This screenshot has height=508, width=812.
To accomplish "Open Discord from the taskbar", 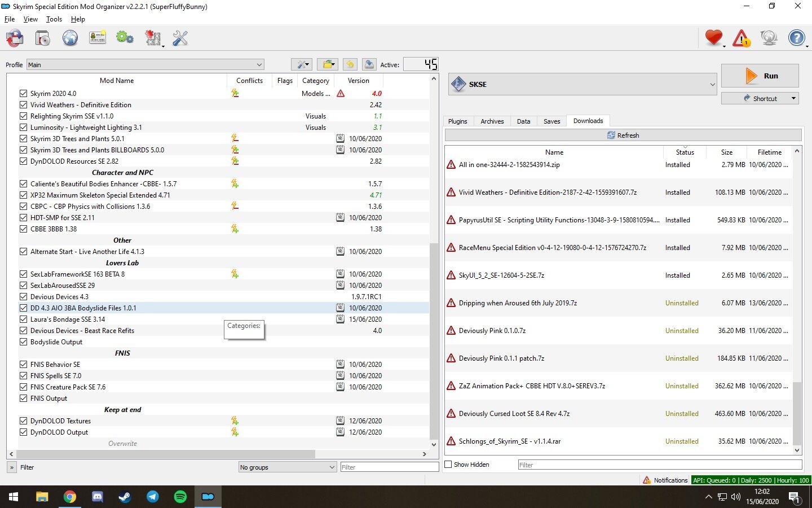I will (x=98, y=497).
